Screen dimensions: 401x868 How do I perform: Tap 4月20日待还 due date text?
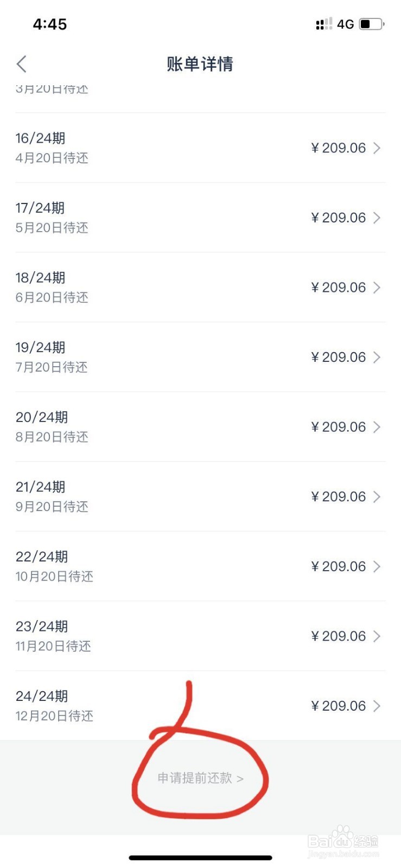(x=52, y=158)
